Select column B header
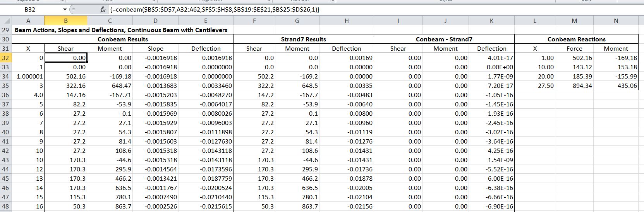The width and height of the screenshot is (644, 212). coord(65,21)
